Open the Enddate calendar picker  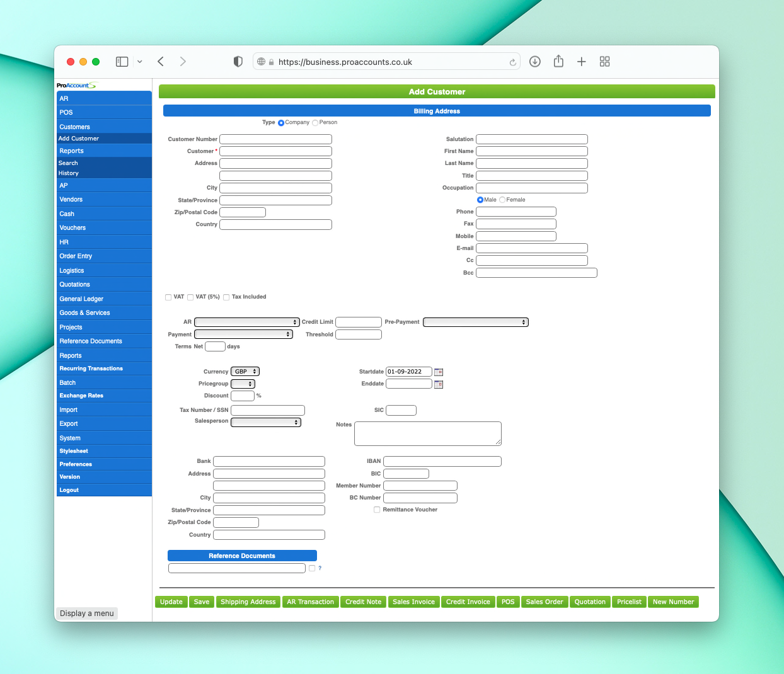point(439,384)
